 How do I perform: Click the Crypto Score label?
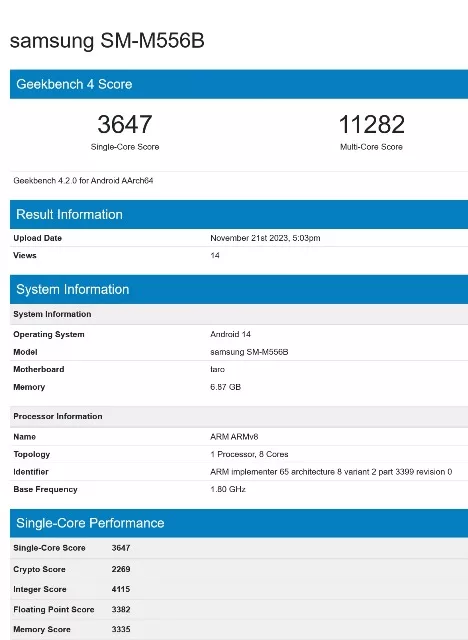pyautogui.click(x=39, y=569)
